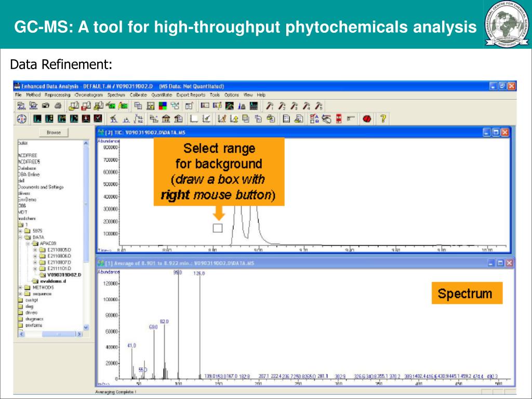Expand the E2111101.D data folder
Screen dimensions: 532x399
[35, 269]
